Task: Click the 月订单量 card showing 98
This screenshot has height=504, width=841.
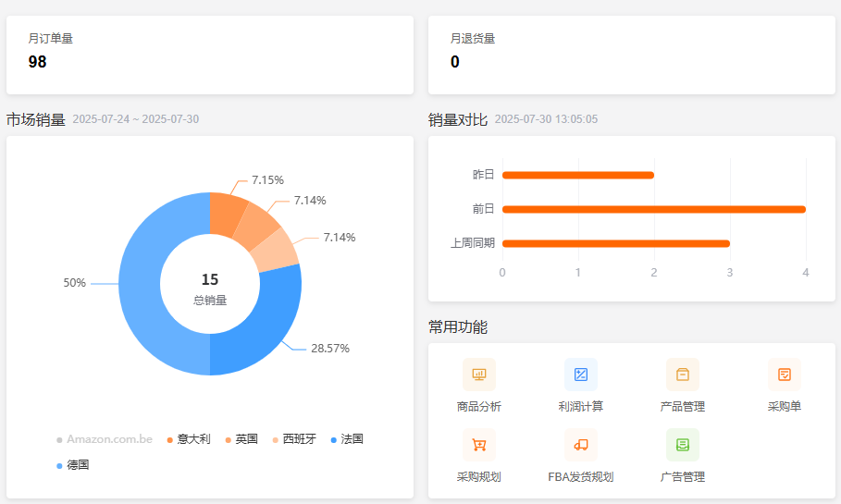Action: click(210, 55)
